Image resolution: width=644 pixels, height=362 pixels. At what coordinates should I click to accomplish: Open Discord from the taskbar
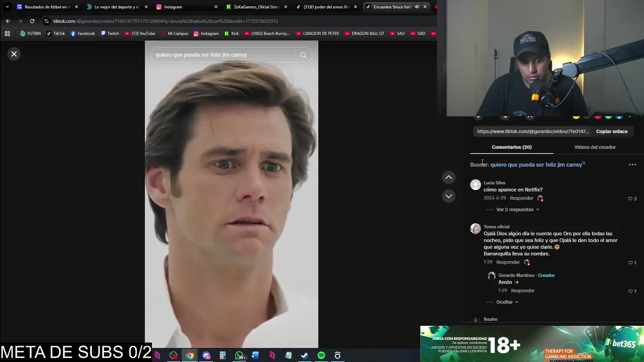coord(206,355)
